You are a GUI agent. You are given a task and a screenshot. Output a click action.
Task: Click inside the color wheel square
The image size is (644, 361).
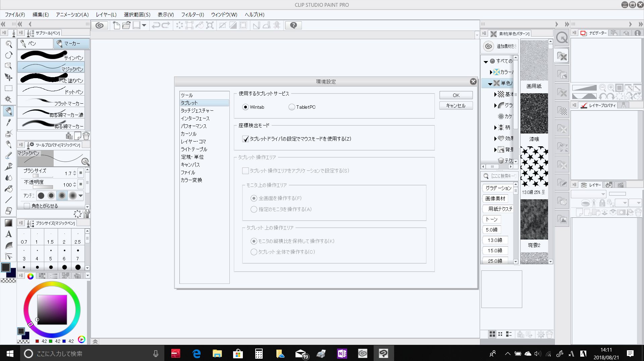tap(52, 309)
